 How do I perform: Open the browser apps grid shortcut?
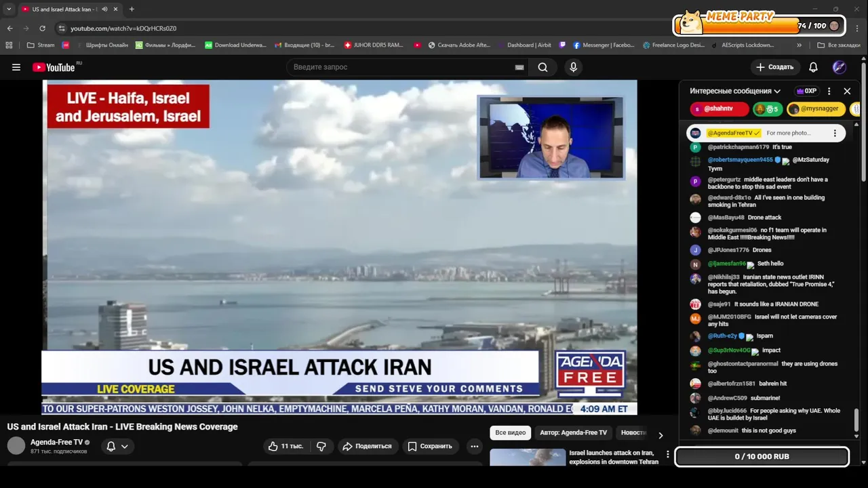click(9, 45)
